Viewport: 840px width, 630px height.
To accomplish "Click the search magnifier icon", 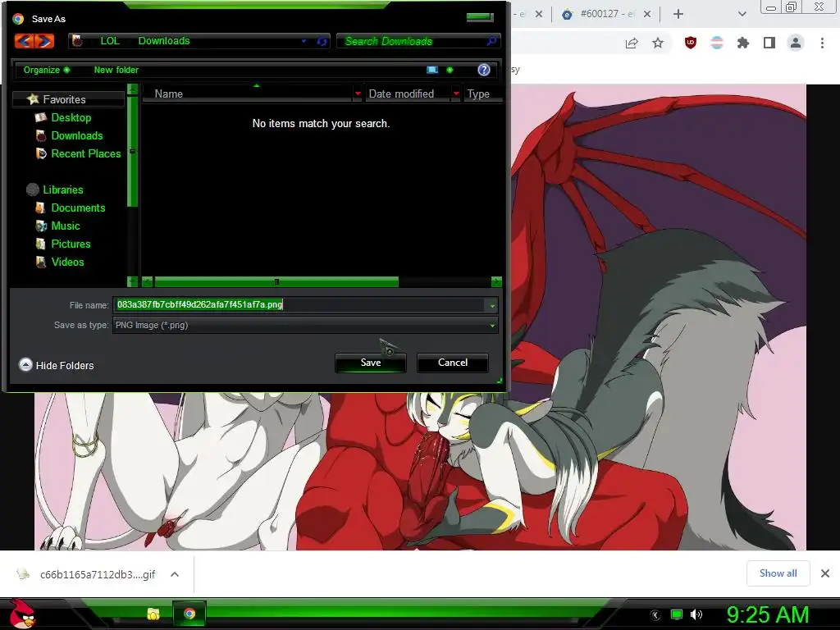I will 491,41.
